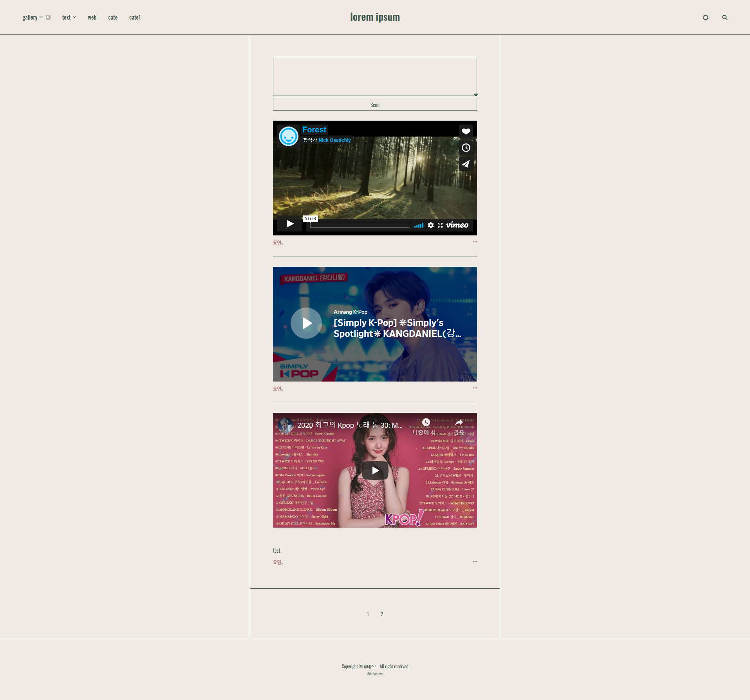Expand the text menu chevron

click(74, 17)
